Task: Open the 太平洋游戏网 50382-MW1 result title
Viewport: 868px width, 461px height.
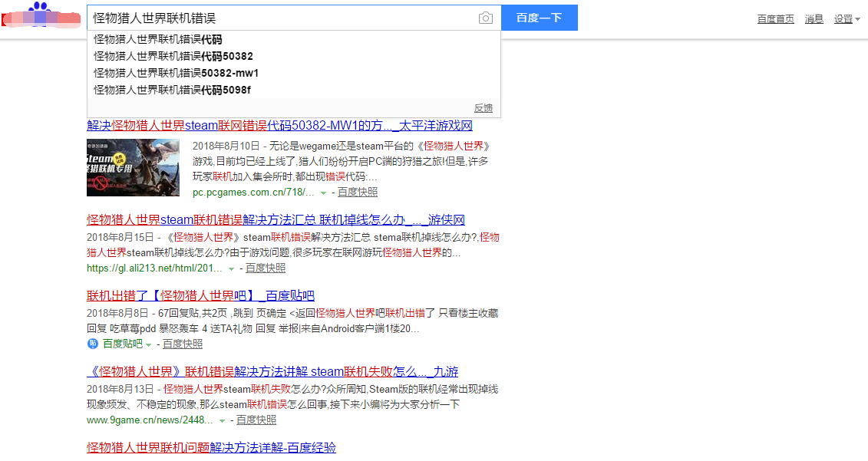Action: tap(279, 126)
